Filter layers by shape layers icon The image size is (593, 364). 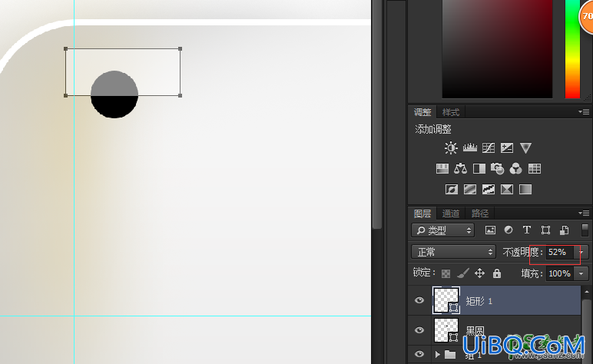pyautogui.click(x=545, y=230)
